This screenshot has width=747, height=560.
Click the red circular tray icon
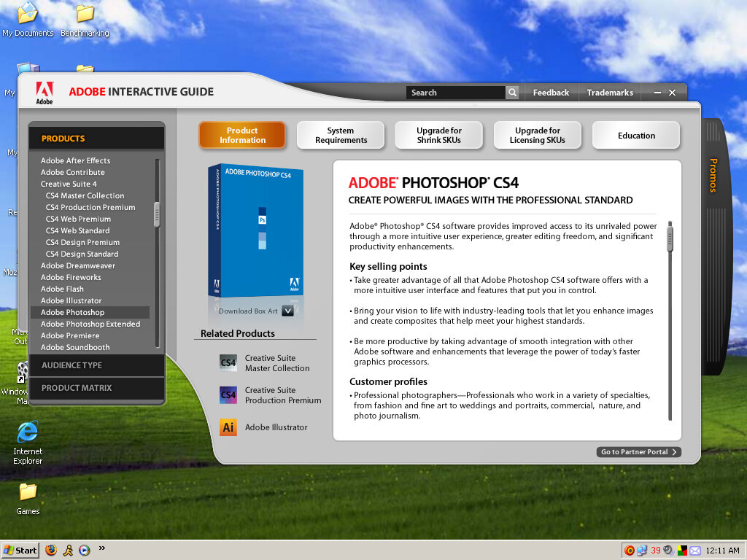pyautogui.click(x=630, y=551)
